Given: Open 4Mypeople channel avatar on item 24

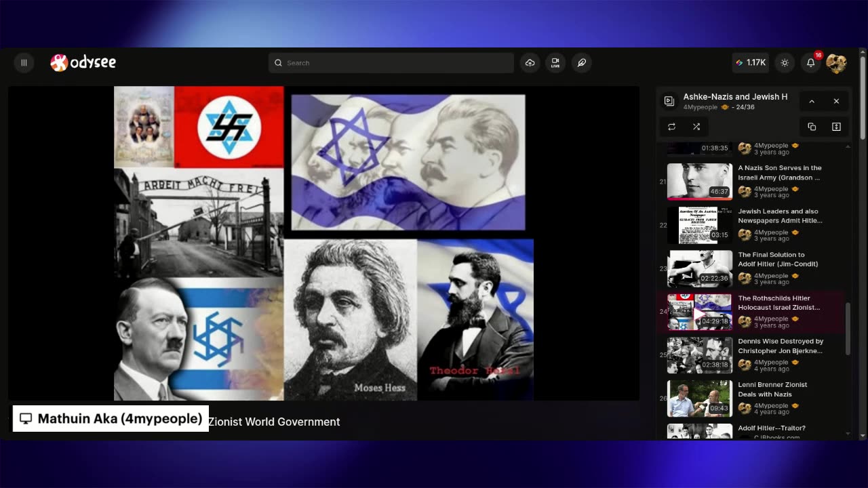Looking at the screenshot, I should [745, 322].
